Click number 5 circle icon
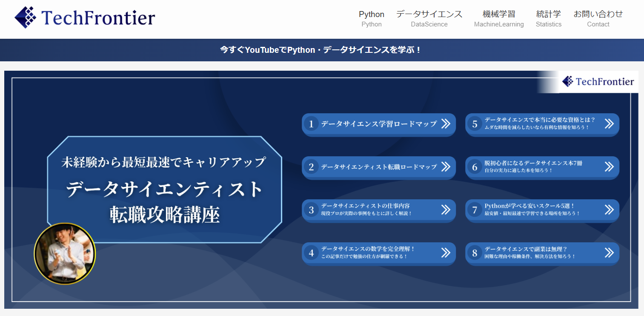644x316 pixels. tap(475, 124)
